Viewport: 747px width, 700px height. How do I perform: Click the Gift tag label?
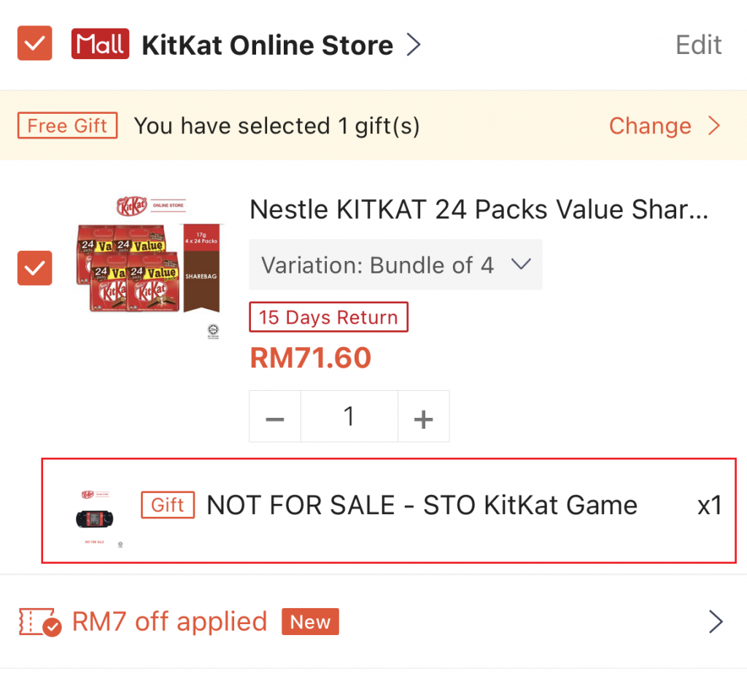[167, 505]
